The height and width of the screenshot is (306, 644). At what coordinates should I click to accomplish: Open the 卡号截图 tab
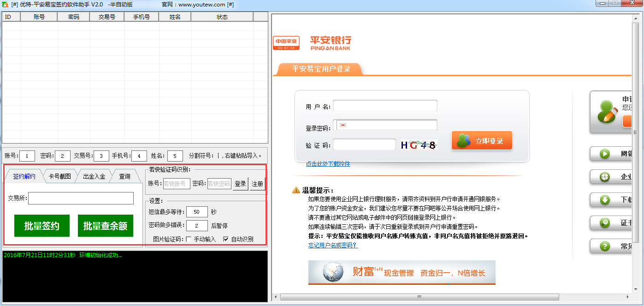59,176
